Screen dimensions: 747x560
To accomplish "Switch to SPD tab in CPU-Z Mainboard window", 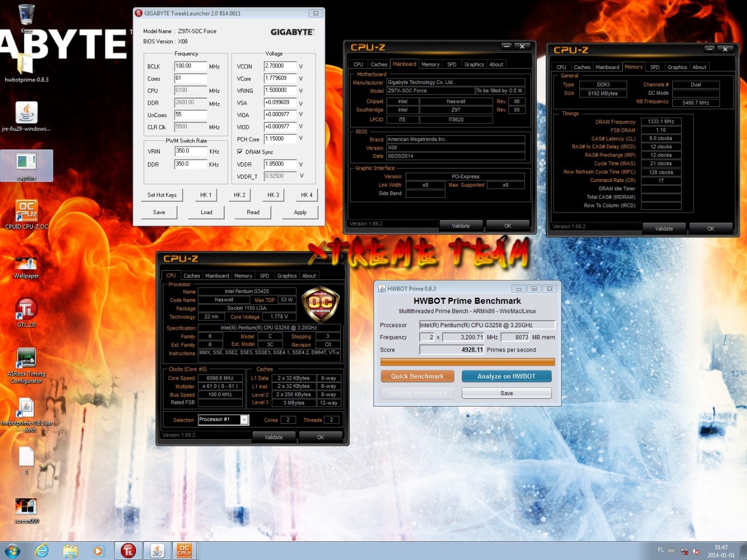I will pyautogui.click(x=452, y=64).
